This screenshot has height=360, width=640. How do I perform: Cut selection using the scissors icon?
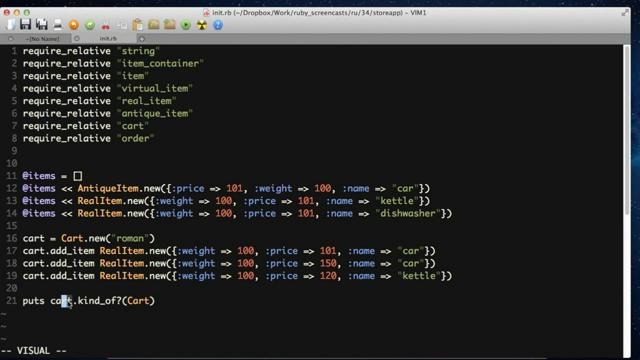[106, 26]
